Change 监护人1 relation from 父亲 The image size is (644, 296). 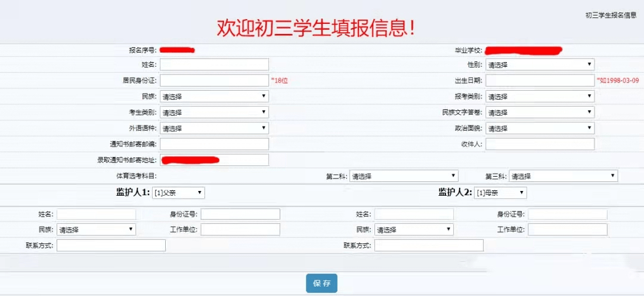click(x=178, y=193)
